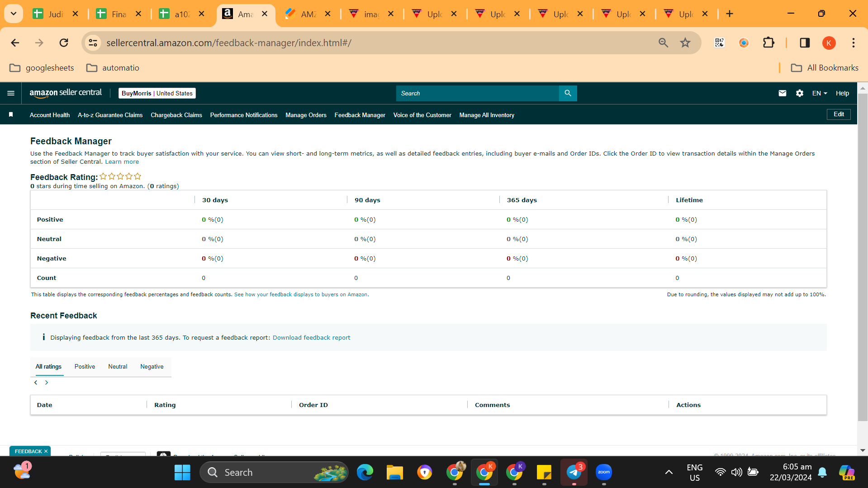This screenshot has width=868, height=488.
Task: Close the FEEDBACK widget tab
Action: click(x=46, y=451)
